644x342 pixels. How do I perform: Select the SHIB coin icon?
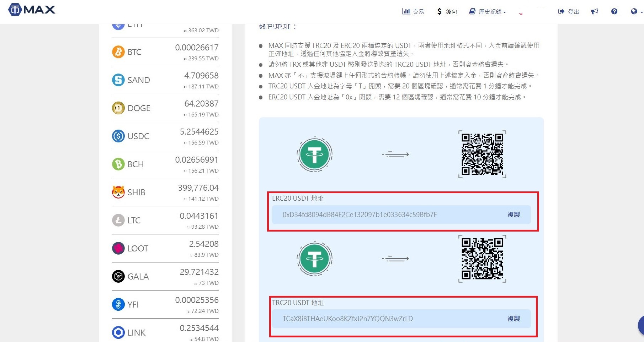coord(118,192)
